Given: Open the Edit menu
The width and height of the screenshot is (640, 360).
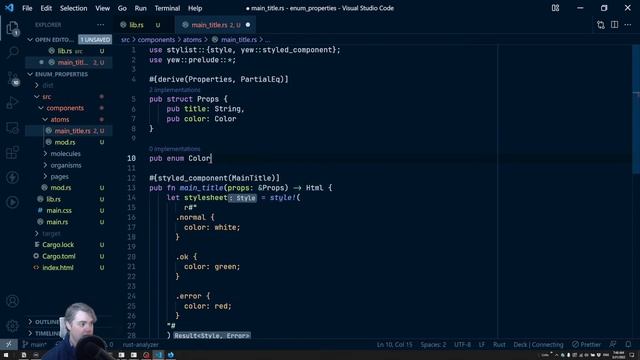Looking at the screenshot, I should point(46,8).
